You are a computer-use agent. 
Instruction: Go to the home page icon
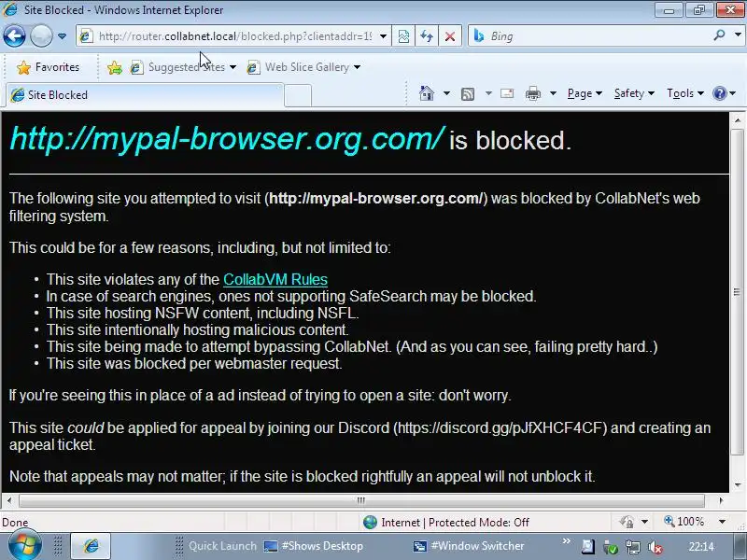tap(427, 93)
